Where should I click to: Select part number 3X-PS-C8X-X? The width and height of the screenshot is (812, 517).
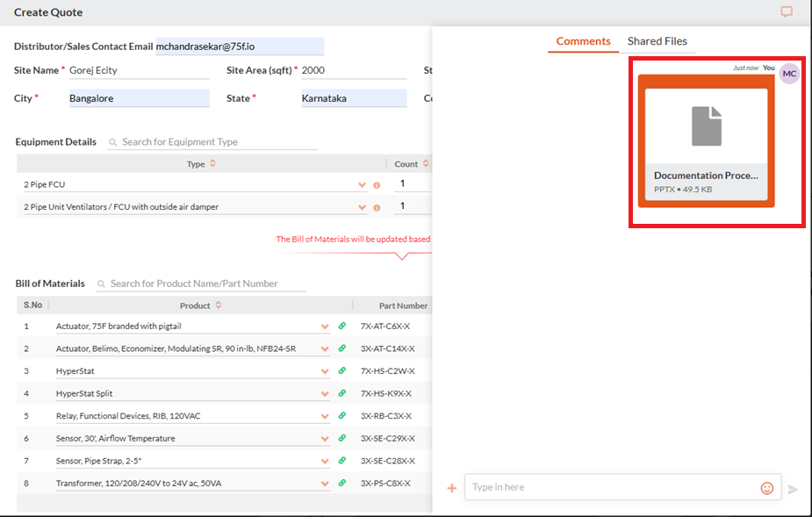(385, 483)
